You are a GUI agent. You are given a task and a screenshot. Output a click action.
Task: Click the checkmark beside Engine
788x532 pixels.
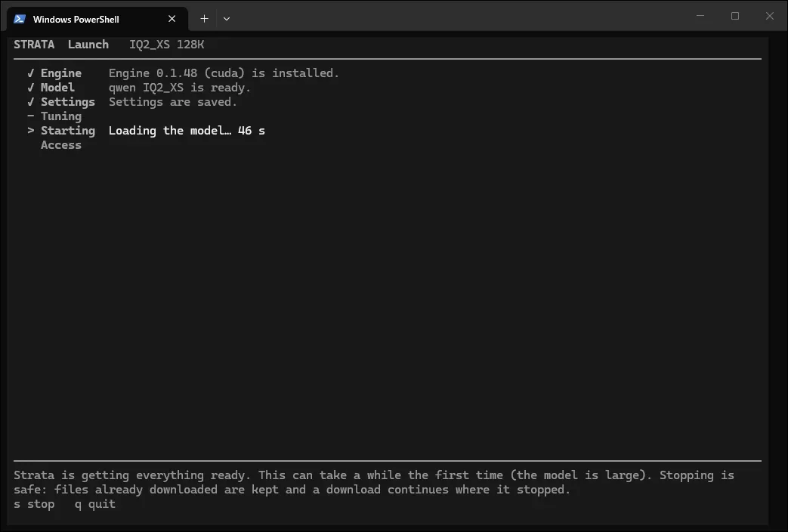31,73
